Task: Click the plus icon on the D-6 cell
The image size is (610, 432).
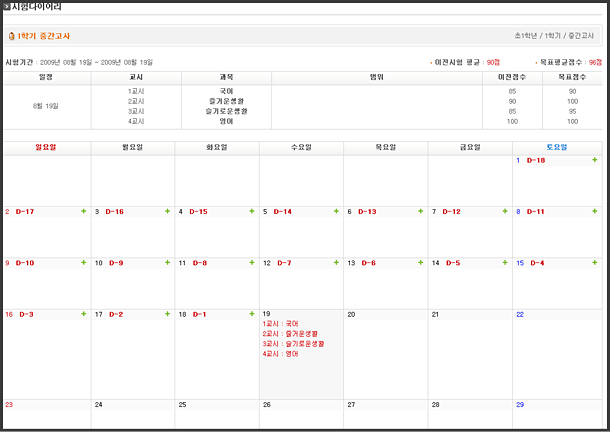Action: tap(420, 263)
